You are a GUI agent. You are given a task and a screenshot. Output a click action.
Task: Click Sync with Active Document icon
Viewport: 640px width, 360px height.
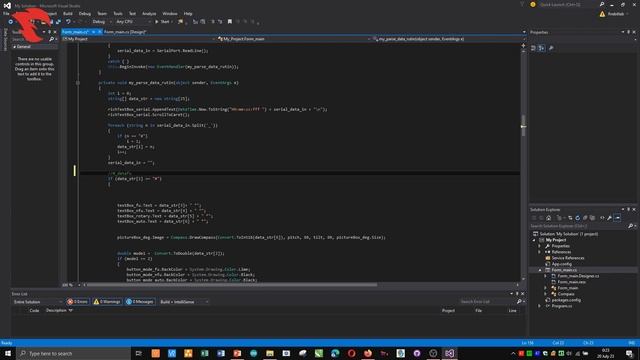point(570,218)
